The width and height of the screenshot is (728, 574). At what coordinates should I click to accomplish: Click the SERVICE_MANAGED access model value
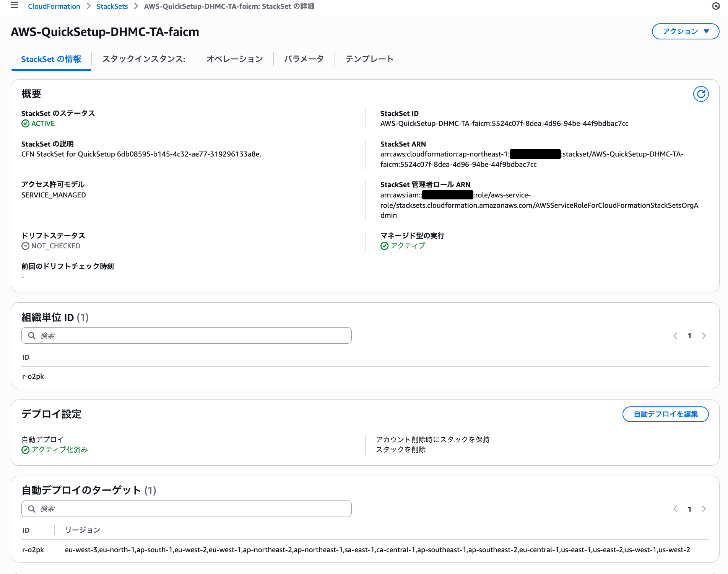(54, 195)
